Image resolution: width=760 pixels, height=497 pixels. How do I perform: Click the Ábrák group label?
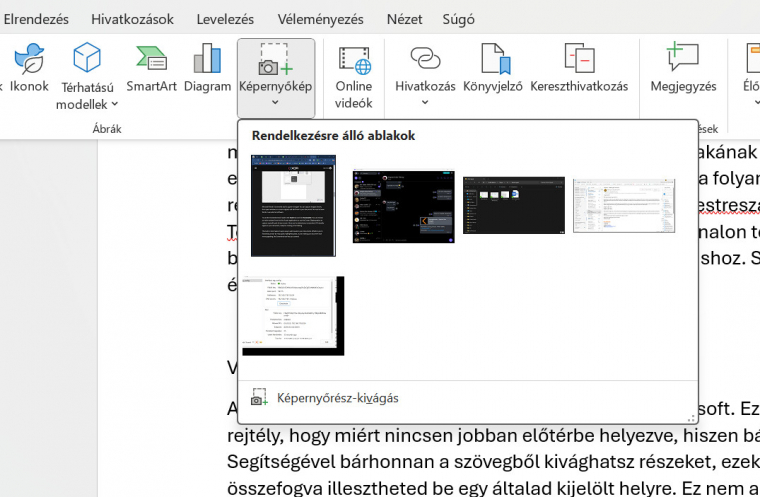click(107, 129)
